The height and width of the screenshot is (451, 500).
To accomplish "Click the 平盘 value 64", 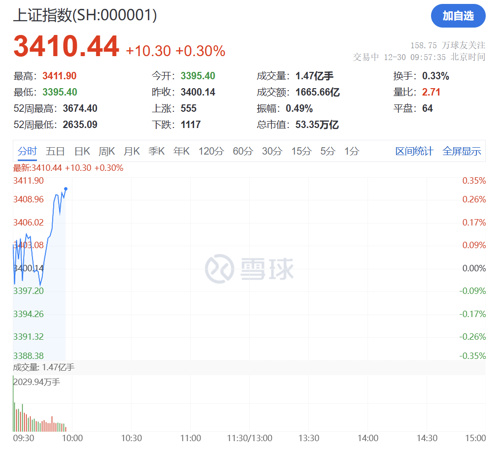I will (x=427, y=108).
